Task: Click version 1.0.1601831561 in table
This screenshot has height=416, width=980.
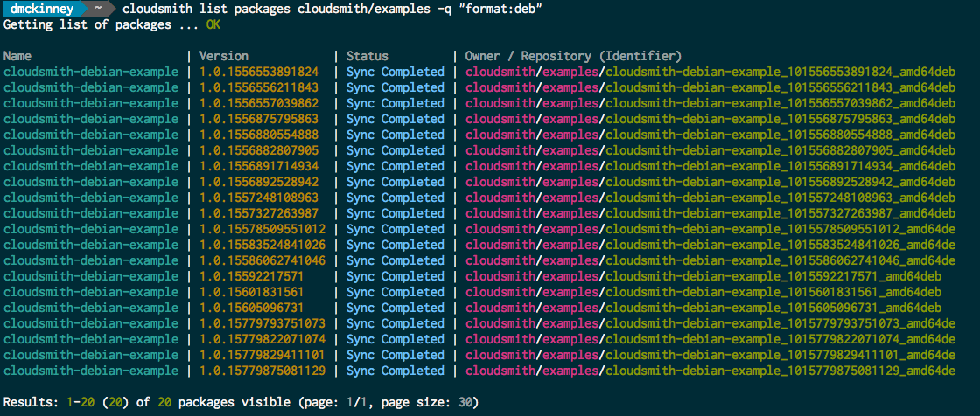Action: click(x=252, y=292)
